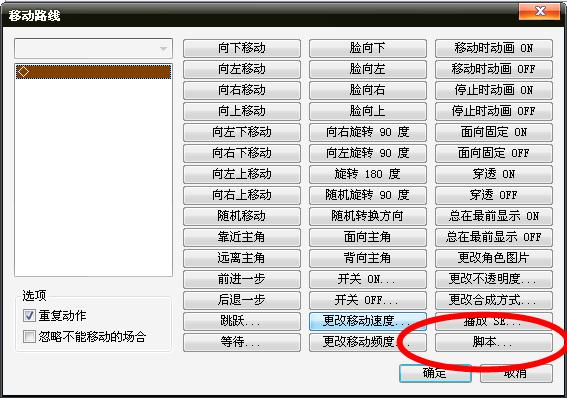Click 面向固定 OFF
Image resolution: width=567 pixels, height=398 pixels.
click(x=494, y=153)
